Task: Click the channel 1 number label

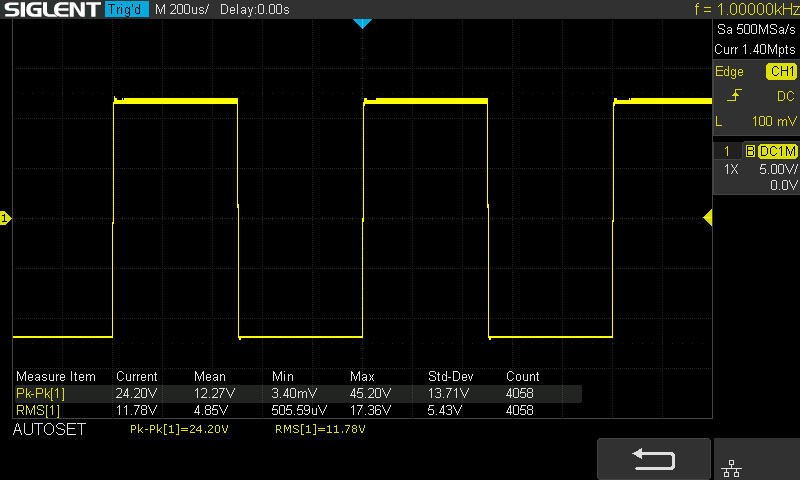Action: pos(727,151)
